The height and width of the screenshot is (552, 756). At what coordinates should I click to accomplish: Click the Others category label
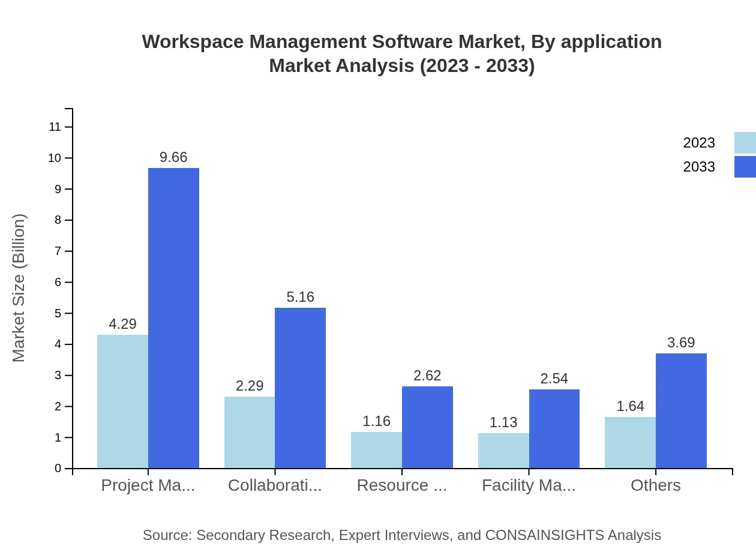(655, 485)
